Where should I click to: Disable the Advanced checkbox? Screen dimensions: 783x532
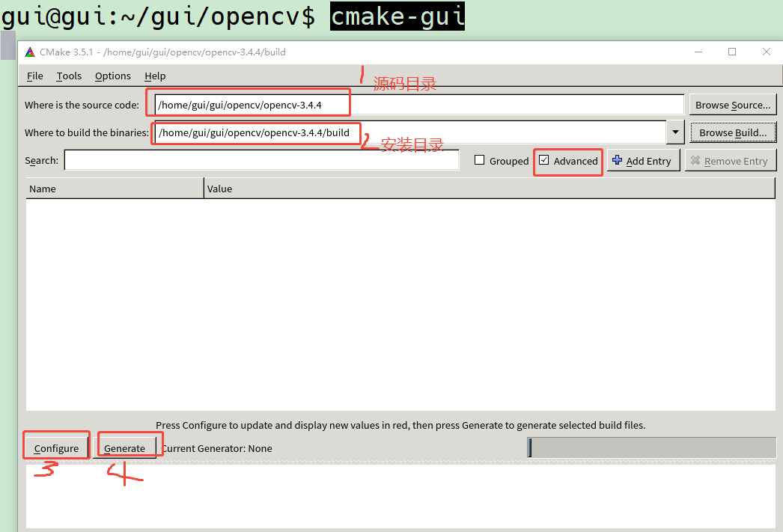coord(544,160)
